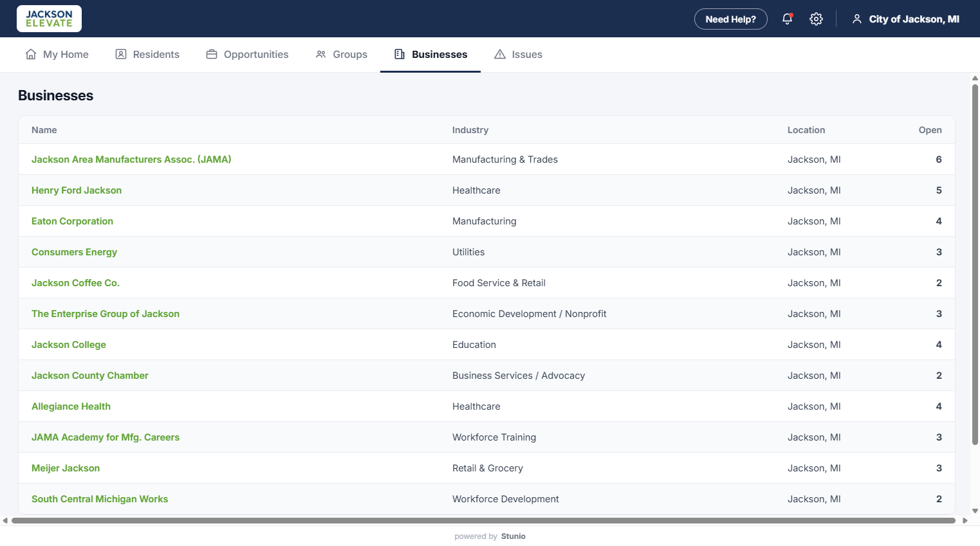Open the Jackson College link
Image resolution: width=980 pixels, height=546 pixels.
(69, 345)
